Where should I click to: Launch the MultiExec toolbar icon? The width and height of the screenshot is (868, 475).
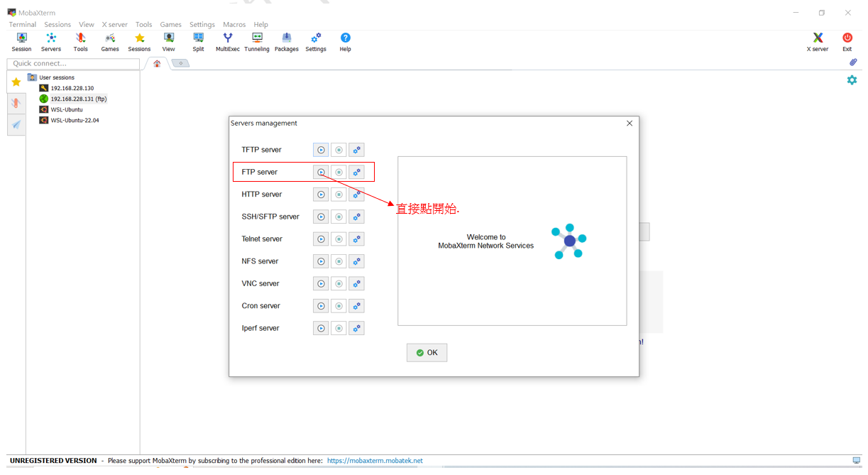pyautogui.click(x=228, y=42)
